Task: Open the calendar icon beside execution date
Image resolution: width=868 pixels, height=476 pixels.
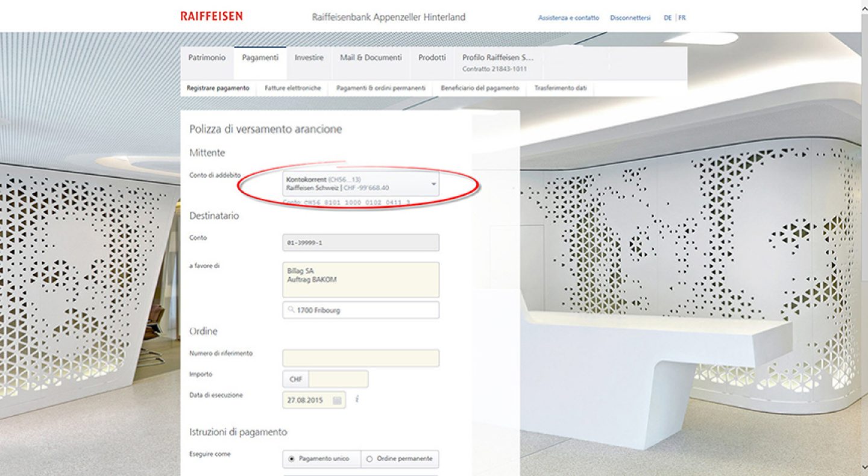Action: tap(337, 400)
